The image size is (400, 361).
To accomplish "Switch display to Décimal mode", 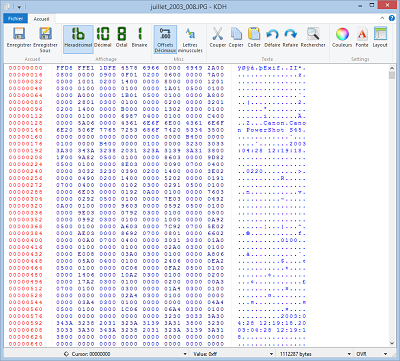I will tap(103, 37).
